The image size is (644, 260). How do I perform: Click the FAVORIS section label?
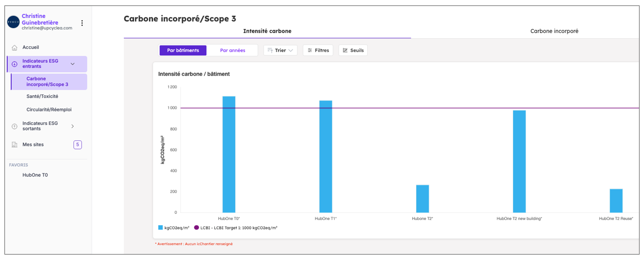tap(18, 165)
